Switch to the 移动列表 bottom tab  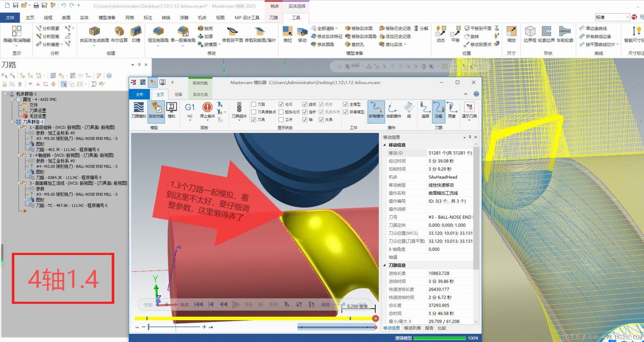coord(412,328)
